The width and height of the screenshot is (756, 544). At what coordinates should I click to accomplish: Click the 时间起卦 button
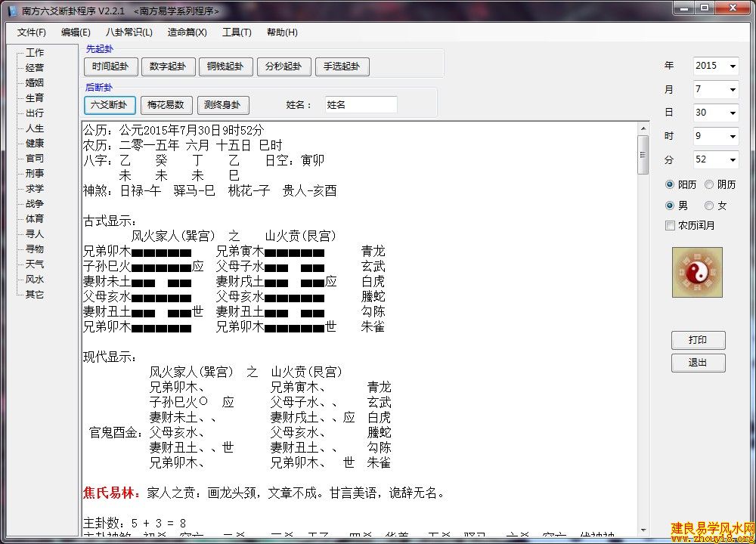click(111, 66)
